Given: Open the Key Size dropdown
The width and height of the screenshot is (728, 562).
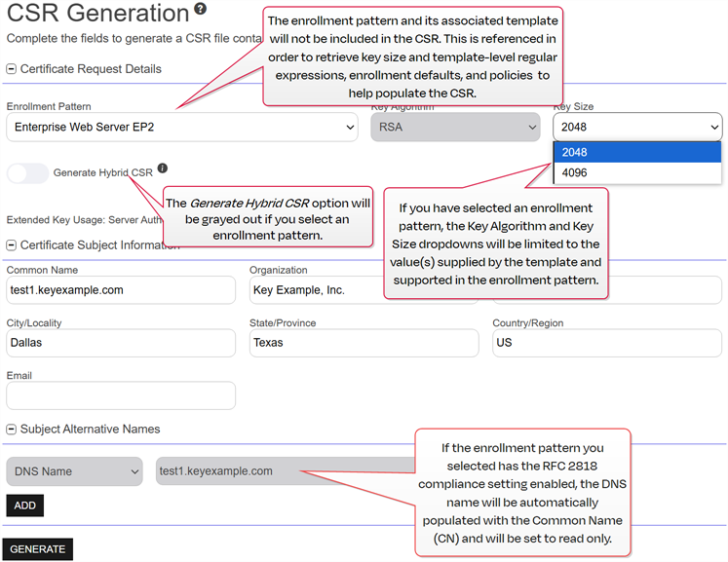Looking at the screenshot, I should tap(636, 127).
